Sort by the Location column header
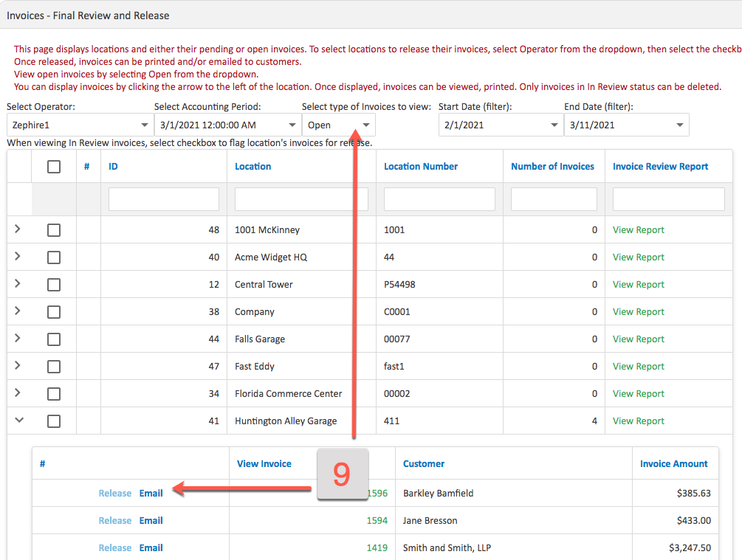 click(x=253, y=166)
